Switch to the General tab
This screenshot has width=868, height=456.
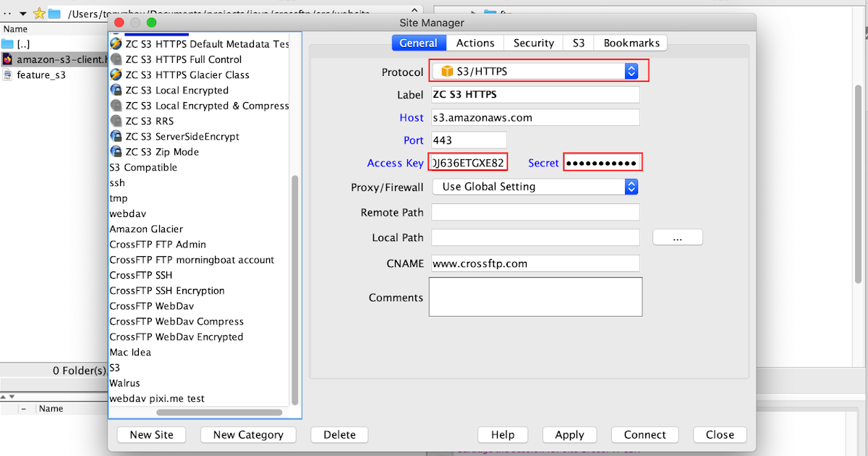419,43
